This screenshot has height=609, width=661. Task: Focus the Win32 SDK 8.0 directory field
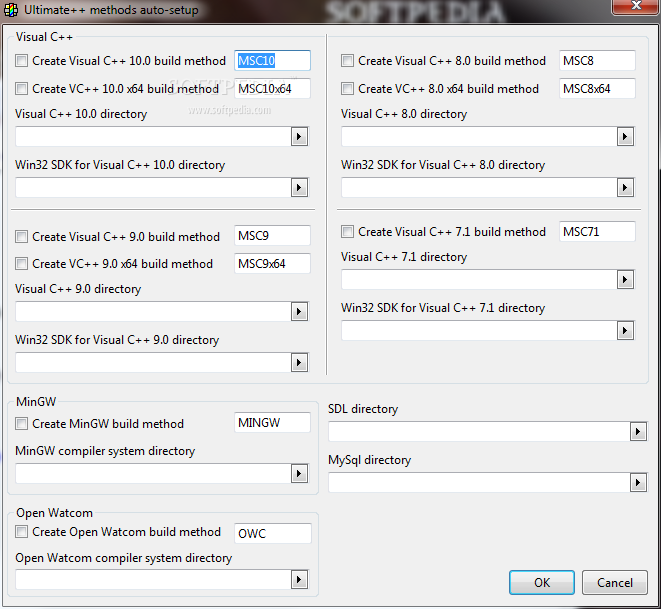[x=479, y=188]
